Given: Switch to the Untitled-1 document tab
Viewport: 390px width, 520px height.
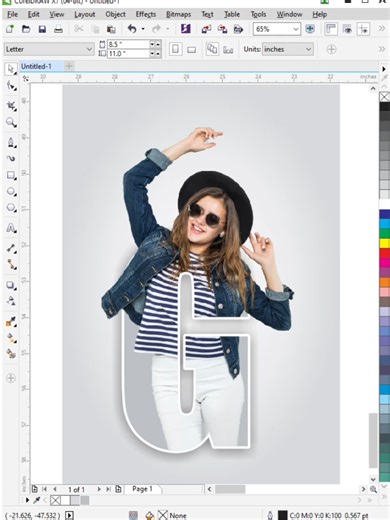Looking at the screenshot, I should tap(36, 66).
